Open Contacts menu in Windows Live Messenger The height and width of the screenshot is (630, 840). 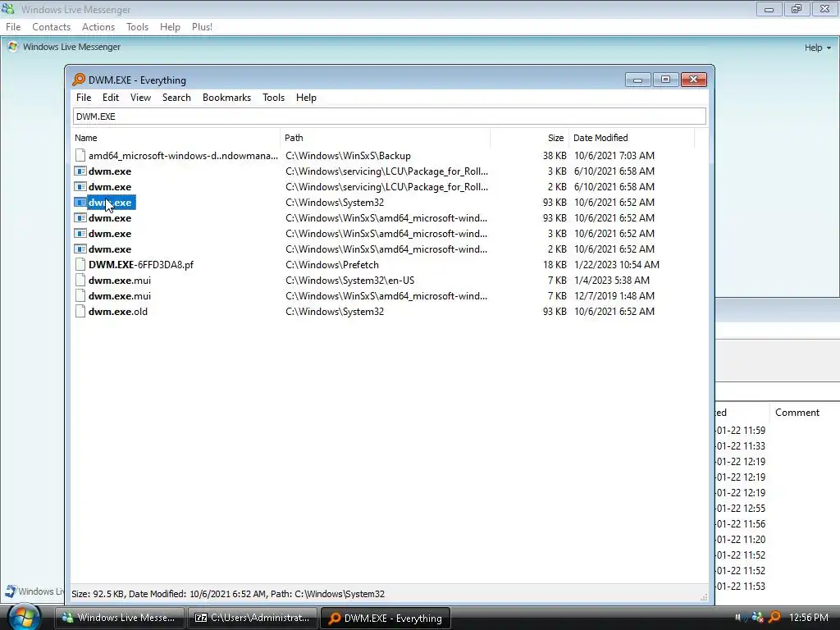52,27
